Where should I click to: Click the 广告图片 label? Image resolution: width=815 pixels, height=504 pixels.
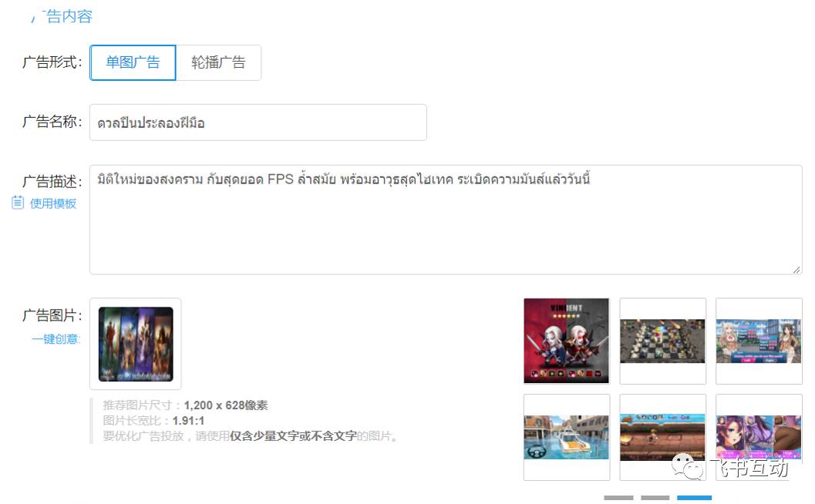click(x=52, y=315)
